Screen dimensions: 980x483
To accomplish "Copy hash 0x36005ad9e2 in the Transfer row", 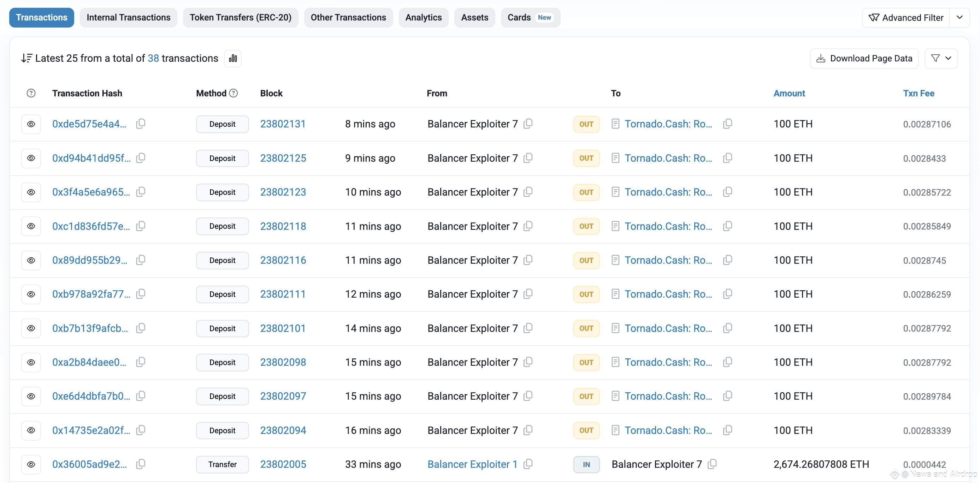I will [x=141, y=464].
